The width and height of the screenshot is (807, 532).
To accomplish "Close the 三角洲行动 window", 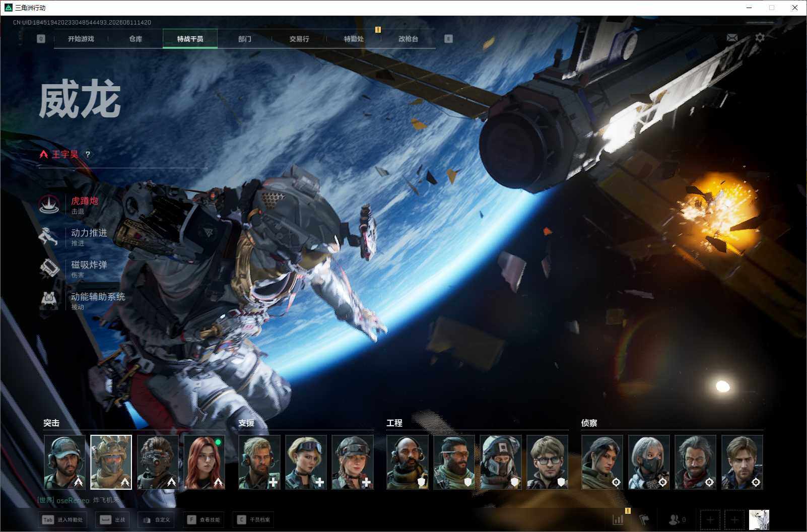I will point(795,8).
